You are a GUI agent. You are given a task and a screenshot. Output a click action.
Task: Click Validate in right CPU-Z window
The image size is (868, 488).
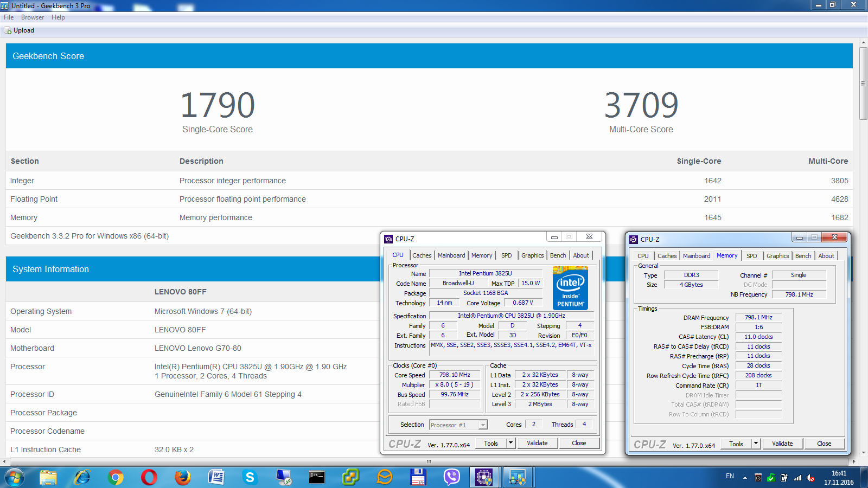tap(782, 444)
